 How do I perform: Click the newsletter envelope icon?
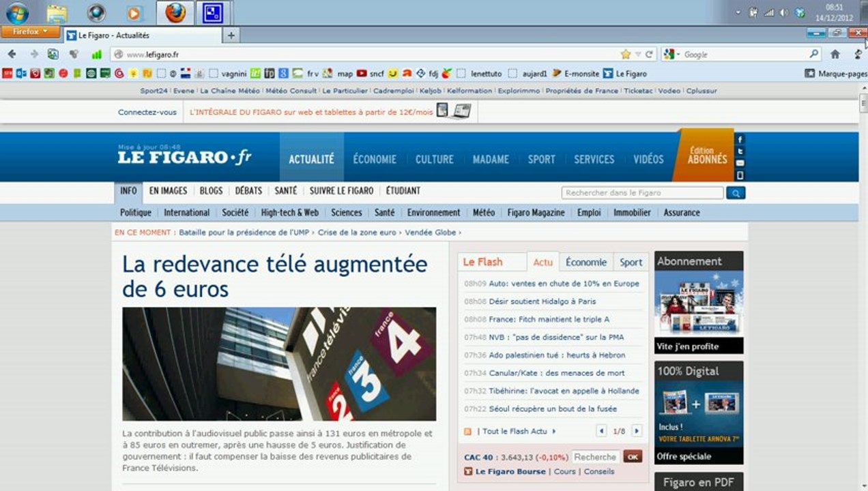point(740,163)
